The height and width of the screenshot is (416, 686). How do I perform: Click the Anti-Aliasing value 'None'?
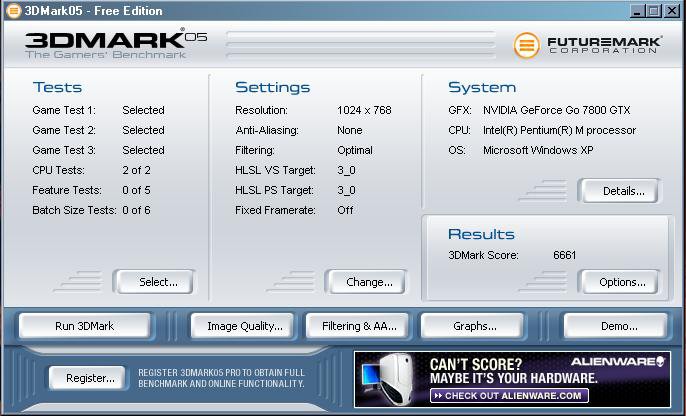(350, 130)
